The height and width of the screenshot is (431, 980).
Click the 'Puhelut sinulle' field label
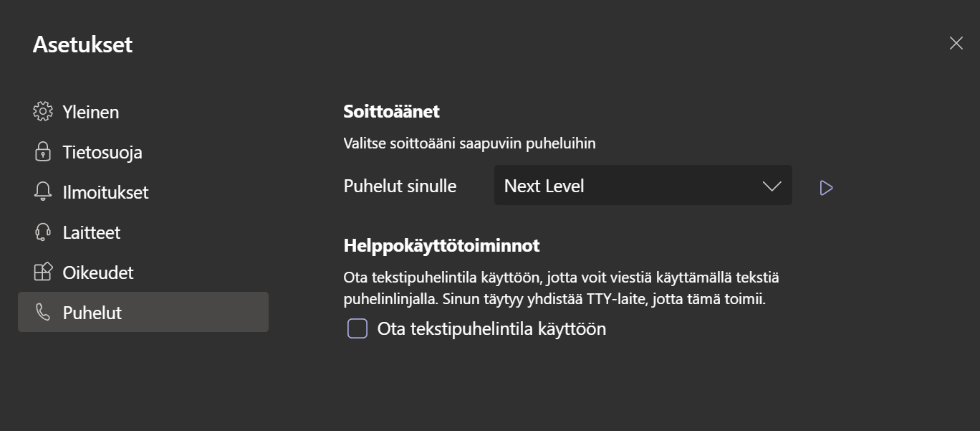coord(400,186)
